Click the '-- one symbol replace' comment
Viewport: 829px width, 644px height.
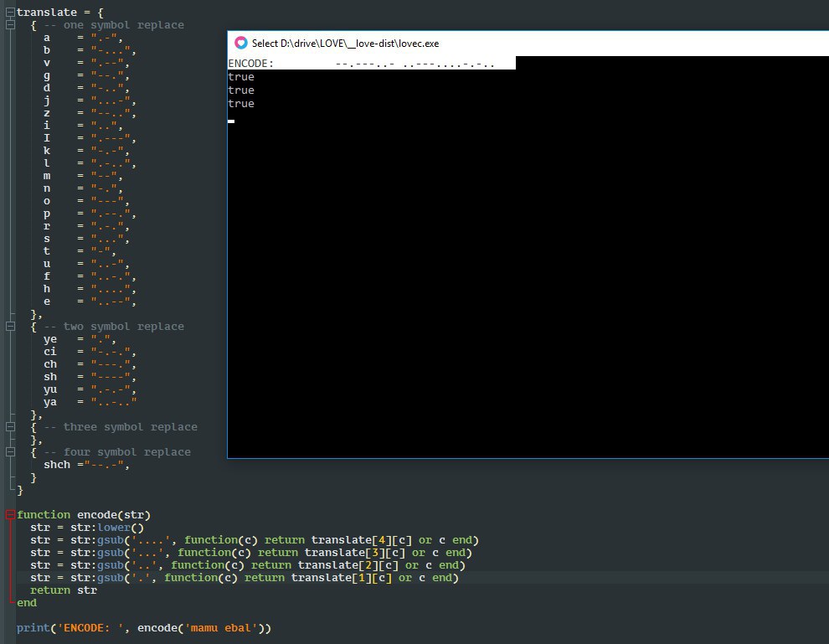114,25
